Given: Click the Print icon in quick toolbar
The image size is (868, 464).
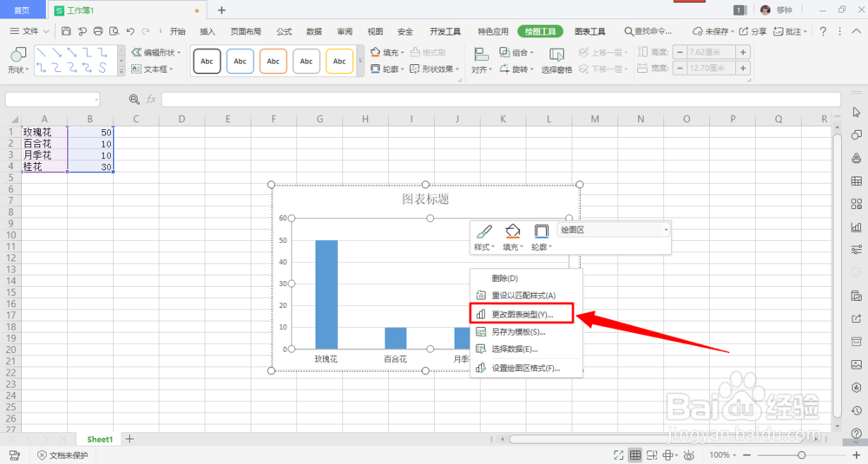Looking at the screenshot, I should tap(98, 31).
